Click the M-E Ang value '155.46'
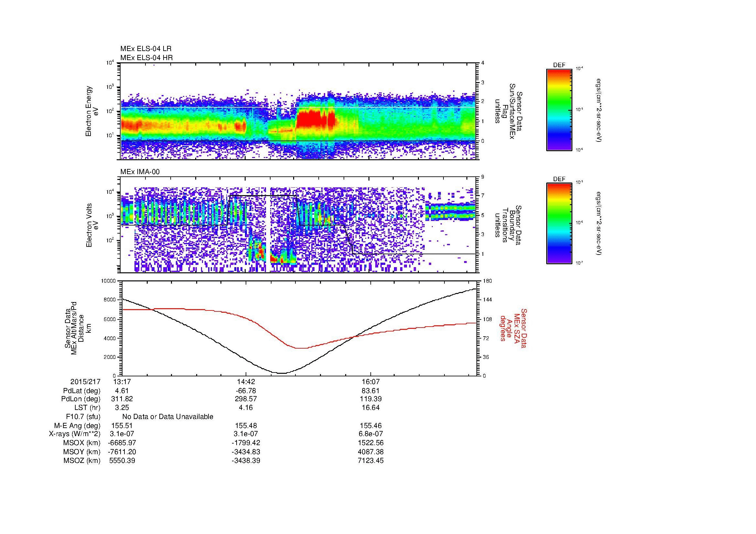This screenshot has height=534, width=756. pos(371,426)
